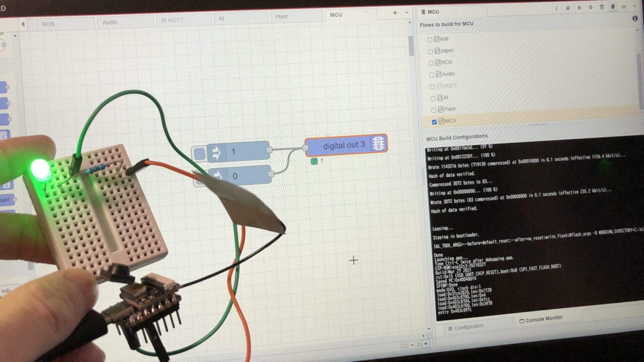644x362 pixels.
Task: Uncheck the MCU flow build checkbox
Action: (434, 122)
